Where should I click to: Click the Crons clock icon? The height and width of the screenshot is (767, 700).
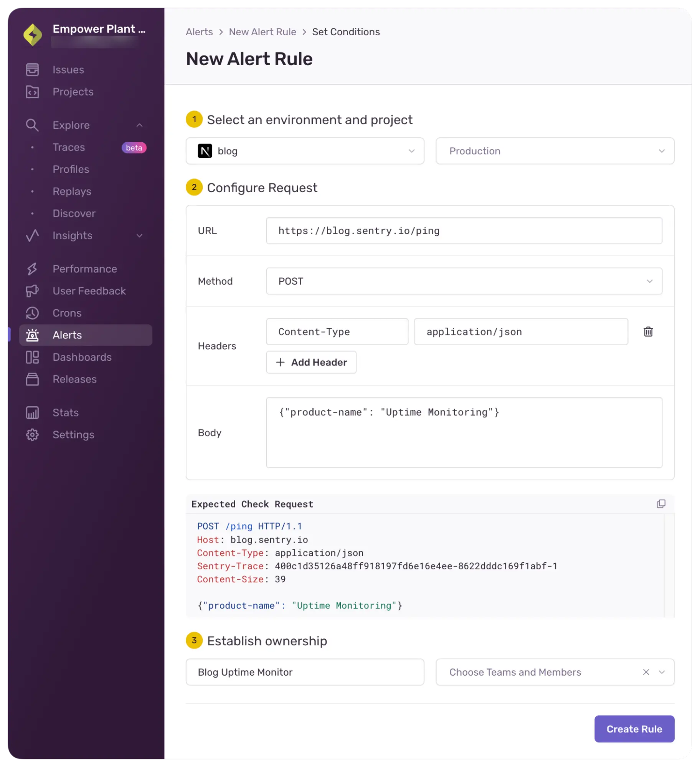pyautogui.click(x=32, y=313)
